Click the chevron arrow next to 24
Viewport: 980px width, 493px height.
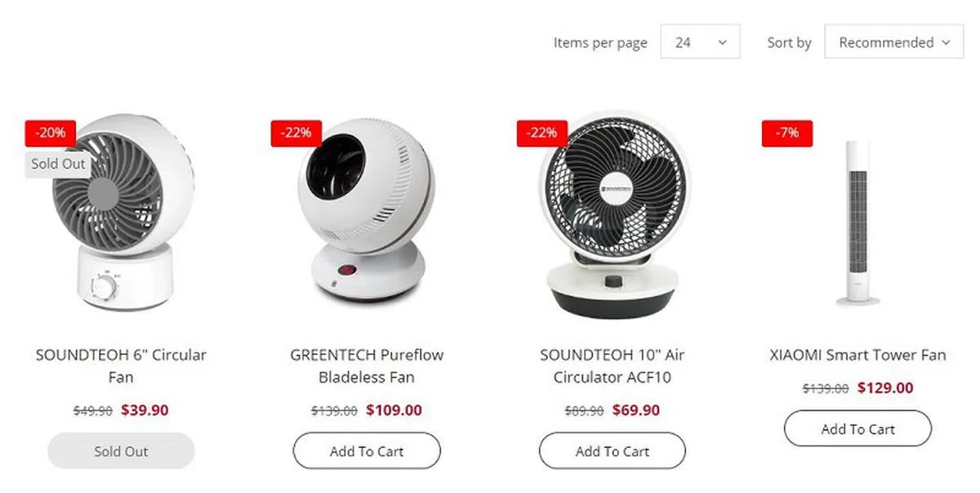pyautogui.click(x=722, y=42)
